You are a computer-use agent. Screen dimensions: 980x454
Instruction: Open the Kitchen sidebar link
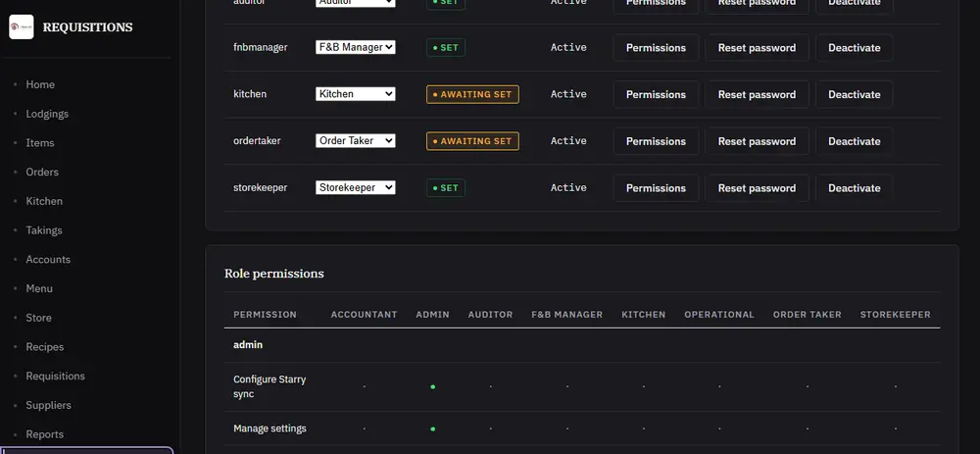click(x=44, y=201)
